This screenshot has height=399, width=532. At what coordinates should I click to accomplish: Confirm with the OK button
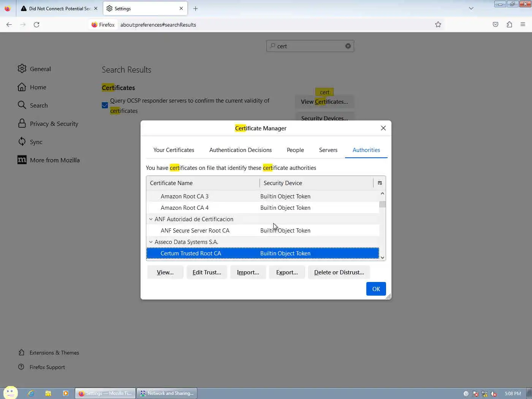[376, 289]
